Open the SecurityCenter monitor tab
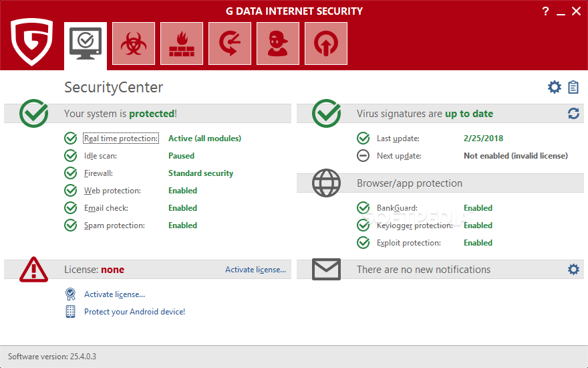This screenshot has height=368, width=588. pyautogui.click(x=86, y=45)
